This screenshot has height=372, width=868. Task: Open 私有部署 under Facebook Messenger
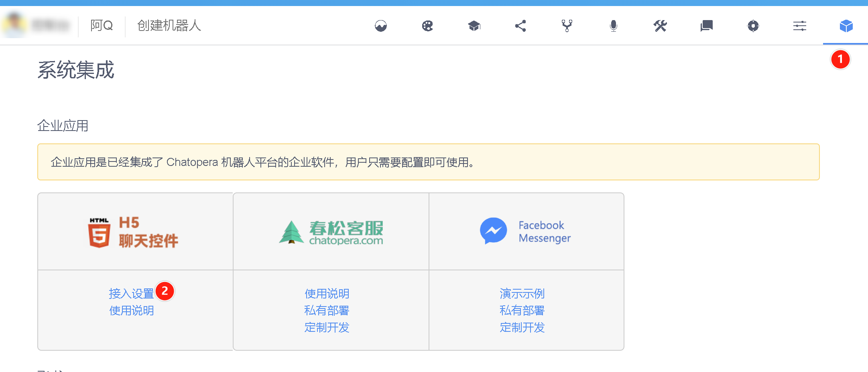522,311
